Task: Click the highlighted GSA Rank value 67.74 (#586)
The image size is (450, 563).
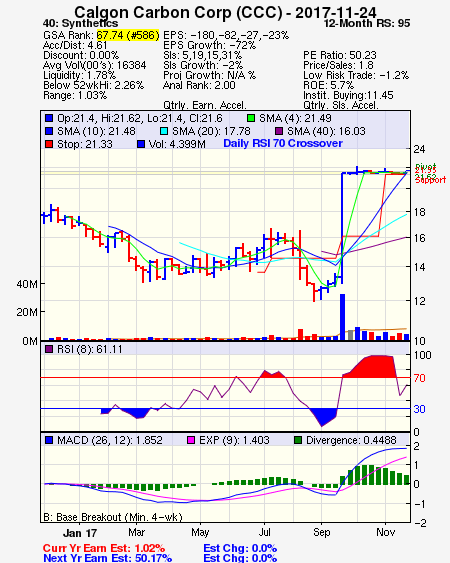Action: coord(127,35)
